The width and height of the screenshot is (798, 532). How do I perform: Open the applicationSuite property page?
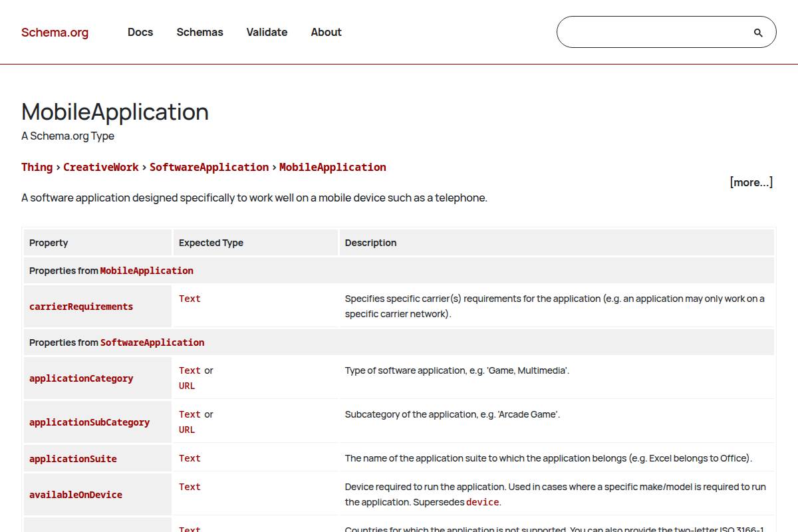click(72, 458)
